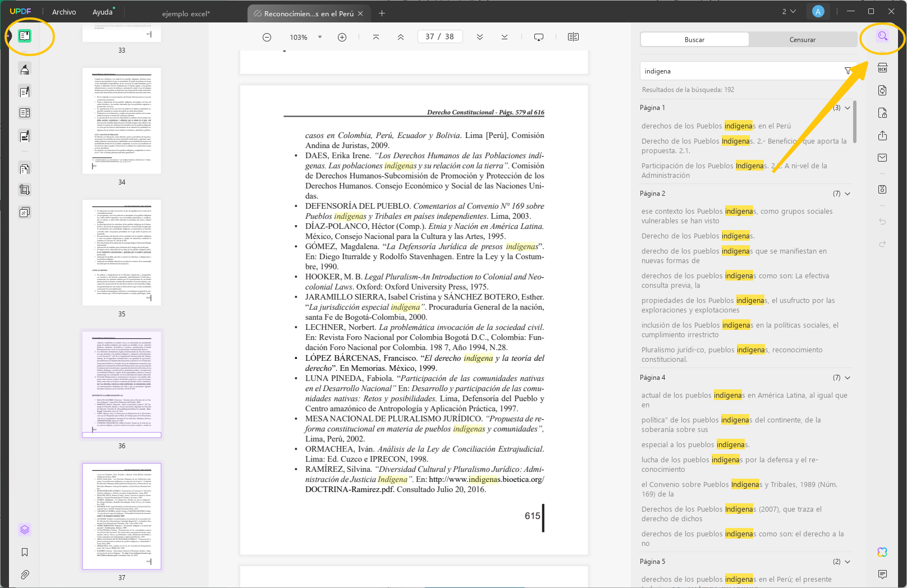This screenshot has width=907, height=588.
Task: Zoom in with the plus icon
Action: click(x=342, y=37)
